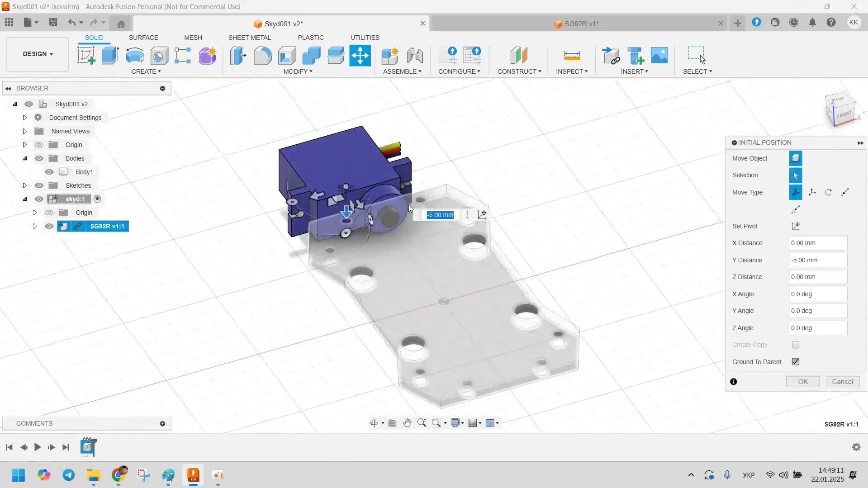Select the New Component tool
868x488 pixels.
(390, 56)
